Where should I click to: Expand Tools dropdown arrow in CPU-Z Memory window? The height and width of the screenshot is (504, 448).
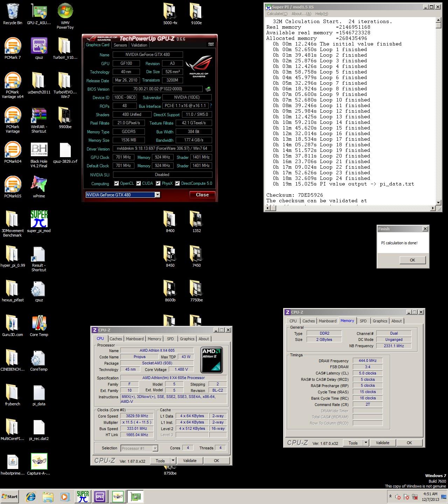tap(366, 443)
